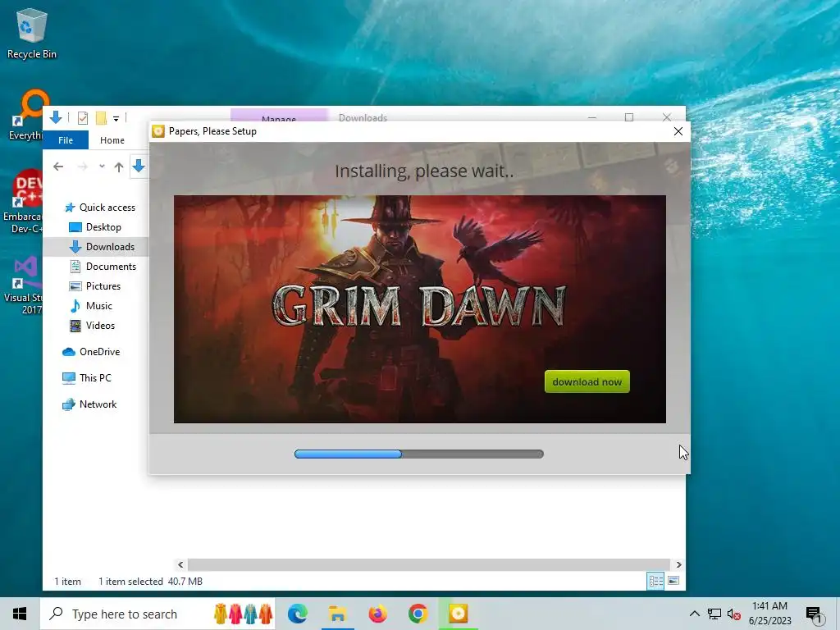Viewport: 840px width, 630px height.
Task: Click the coats search highlight in taskbar
Action: 243,614
